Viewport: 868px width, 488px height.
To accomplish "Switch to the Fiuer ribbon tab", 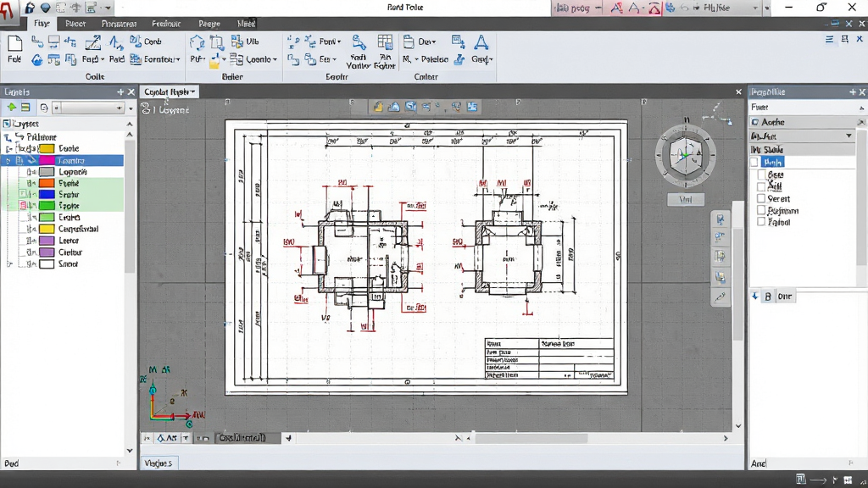I will (x=75, y=24).
